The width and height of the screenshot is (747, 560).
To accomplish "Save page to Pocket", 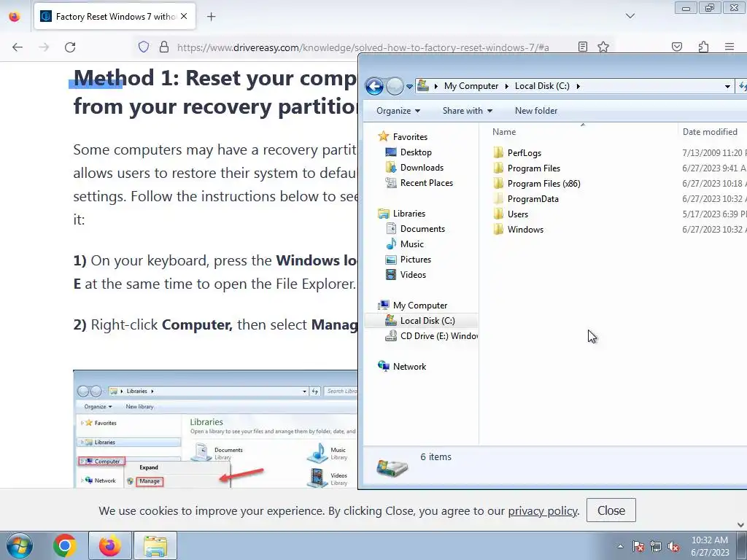I will [x=676, y=47].
